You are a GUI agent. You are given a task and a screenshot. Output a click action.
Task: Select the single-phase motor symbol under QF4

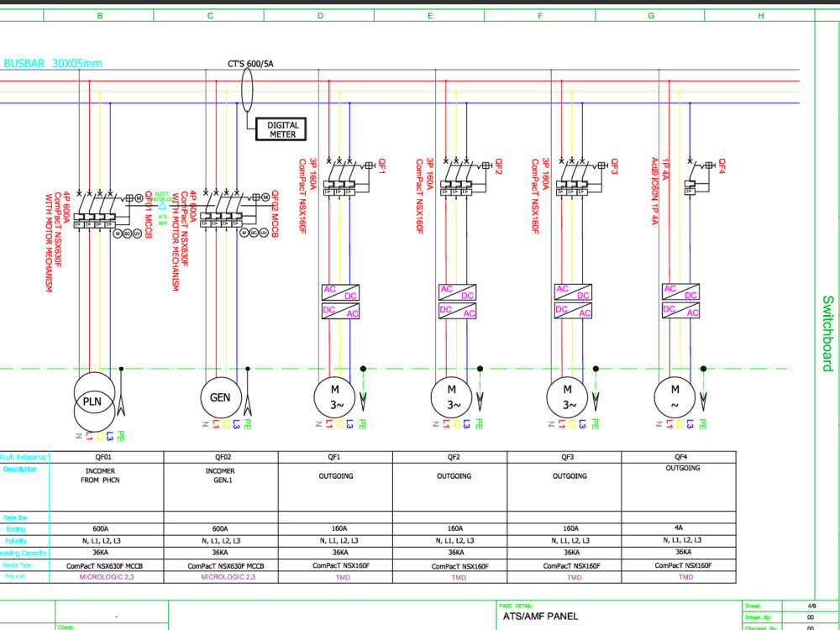tap(675, 397)
